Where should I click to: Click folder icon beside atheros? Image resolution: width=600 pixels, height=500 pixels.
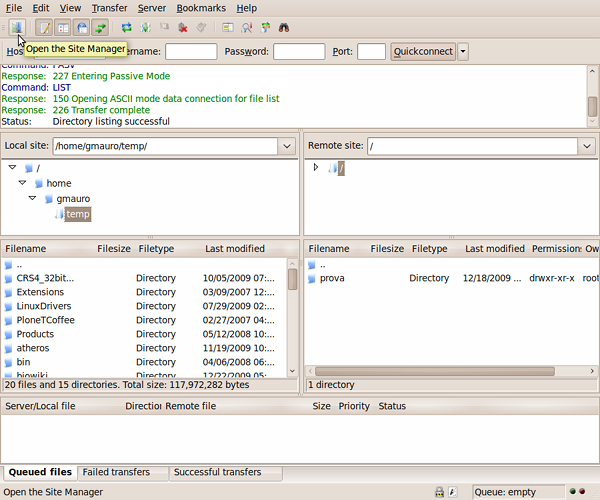[x=8, y=348]
